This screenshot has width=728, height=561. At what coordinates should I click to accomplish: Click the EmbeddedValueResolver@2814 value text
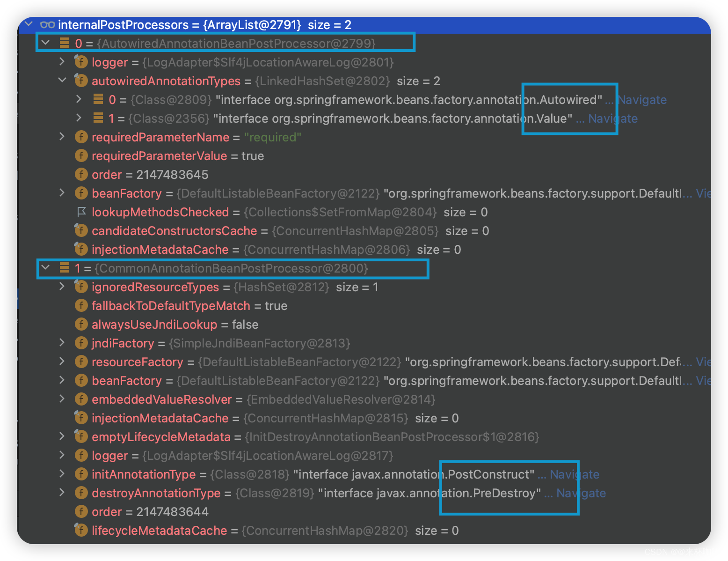click(341, 399)
